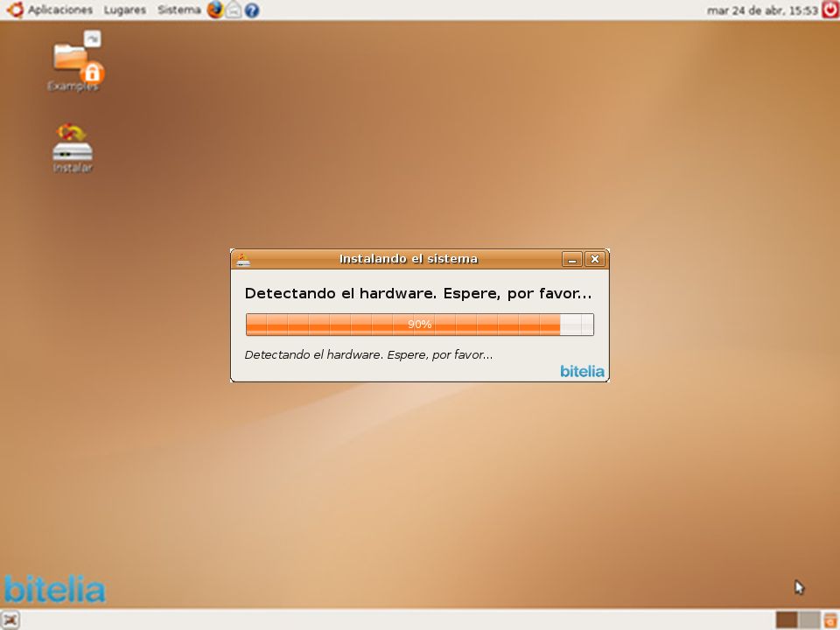Click the Show Desktop button in bottom panel
Screen dimensions: 840x630
click(x=10, y=619)
